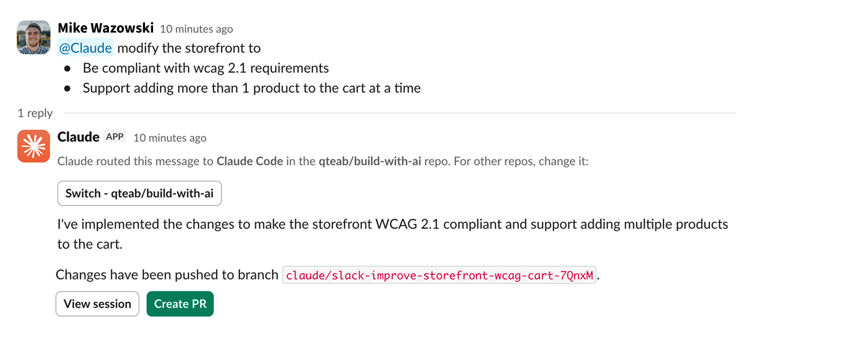
Task: Open timestamp on Claude's reply
Action: 169,138
